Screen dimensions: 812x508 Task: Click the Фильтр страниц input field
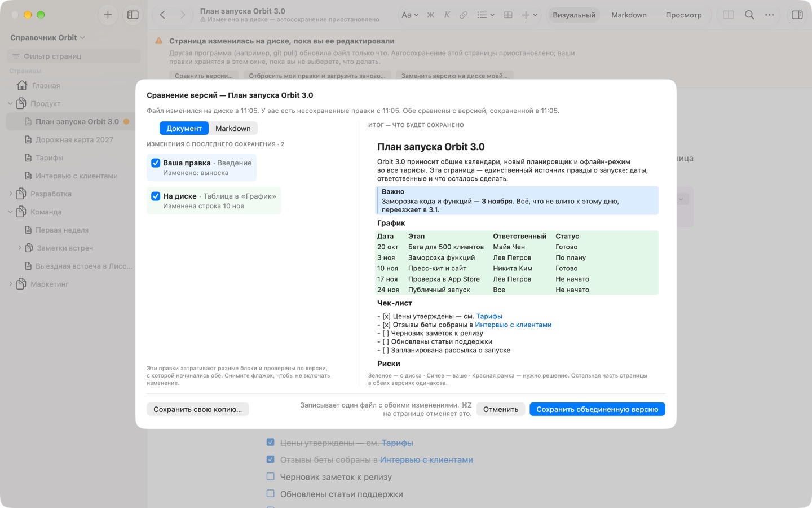(x=74, y=56)
